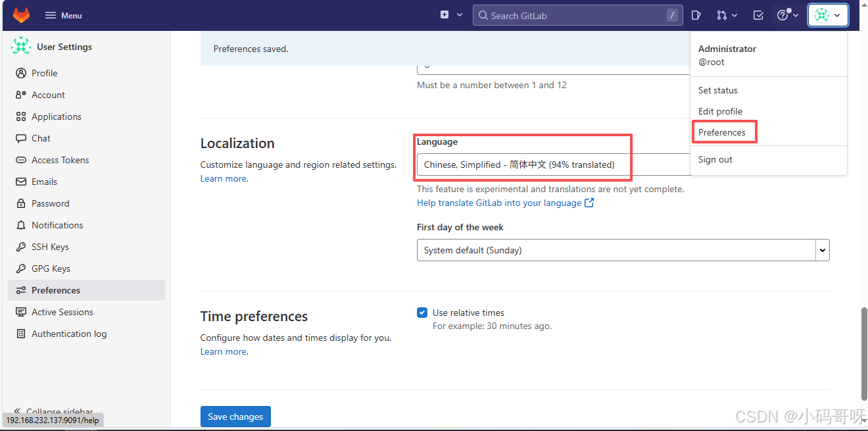Click the Account sidebar icon
This screenshot has height=431, width=868.
coord(20,95)
